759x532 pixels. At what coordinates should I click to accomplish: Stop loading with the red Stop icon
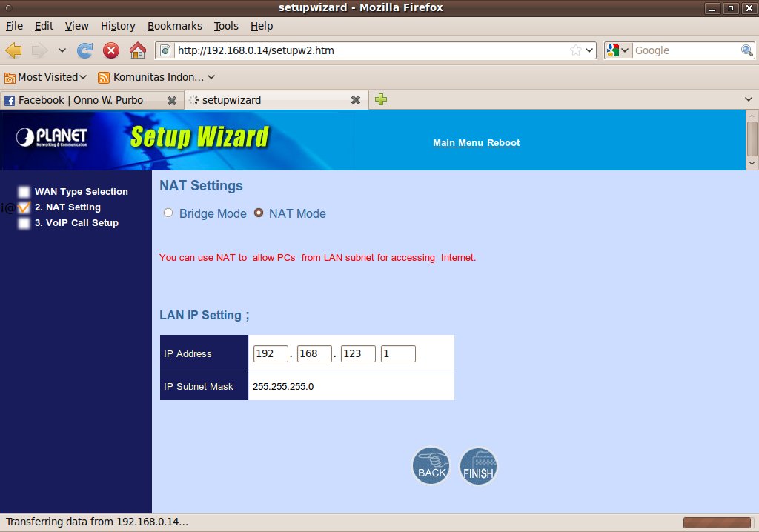[111, 50]
